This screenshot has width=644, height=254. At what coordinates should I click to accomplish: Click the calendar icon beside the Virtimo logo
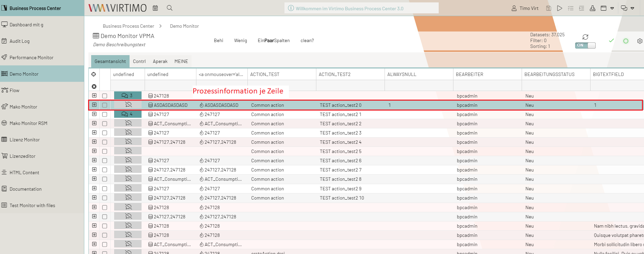coord(155,8)
